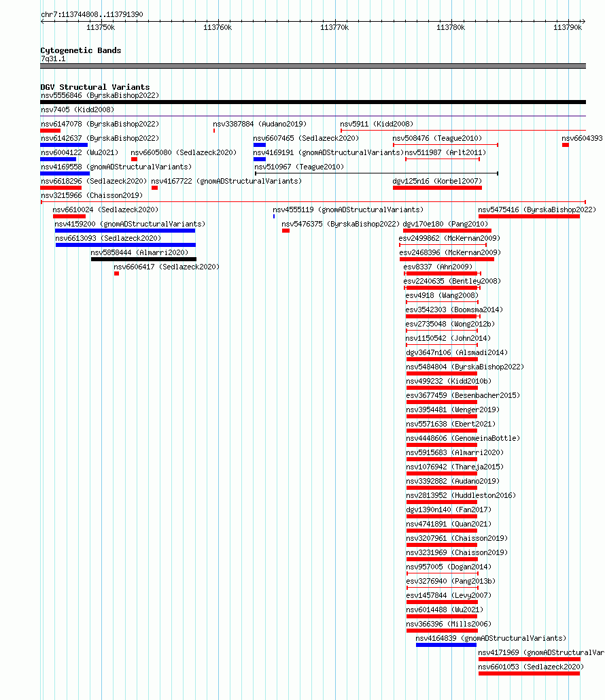Click the blue bar under nsv6142637
Image resolution: width=605 pixels, height=700 pixels.
(x=64, y=145)
